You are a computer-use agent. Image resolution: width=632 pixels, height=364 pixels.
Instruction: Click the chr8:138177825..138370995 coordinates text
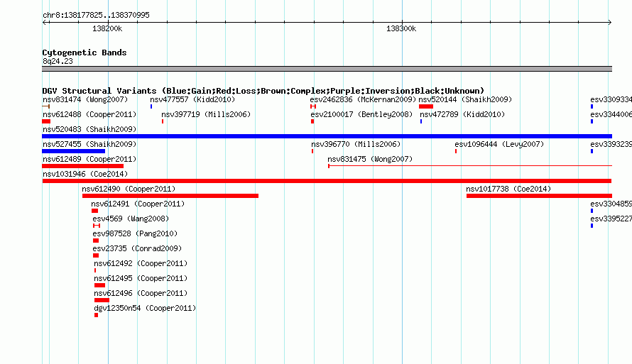(96, 15)
